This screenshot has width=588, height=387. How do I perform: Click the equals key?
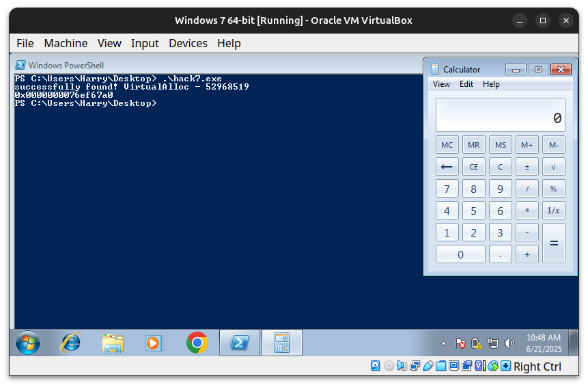[x=553, y=243]
